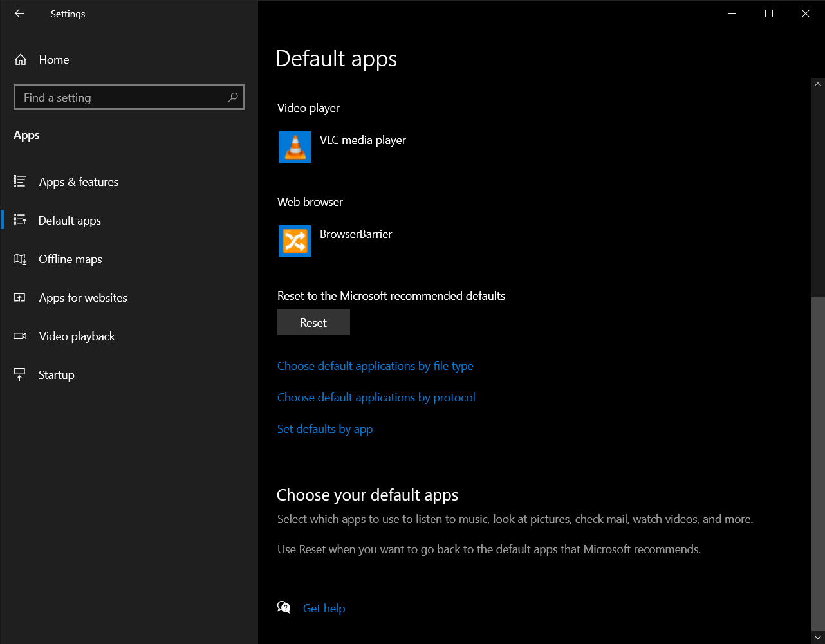Viewport: 825px width, 644px height.
Task: Click the Choose your default apps heading
Action: pos(367,495)
